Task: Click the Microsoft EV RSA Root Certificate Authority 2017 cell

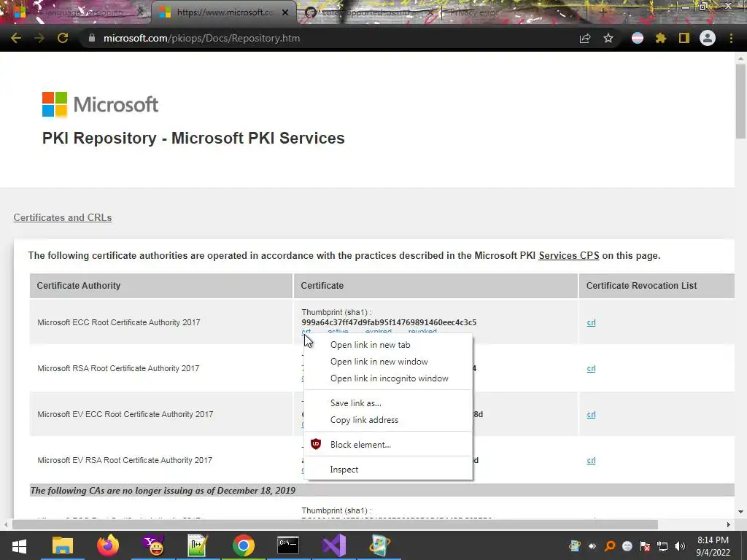Action: coord(161,460)
